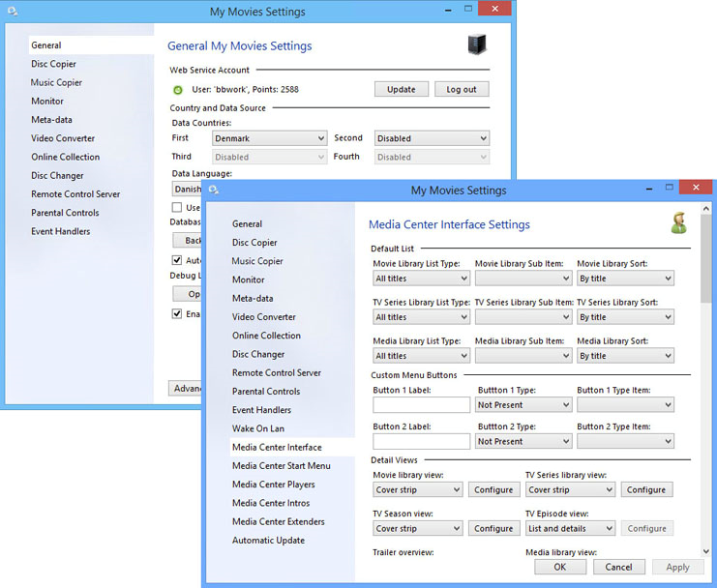The height and width of the screenshot is (588, 717).
Task: Select Meta-data in back window sidebar
Action: (51, 120)
